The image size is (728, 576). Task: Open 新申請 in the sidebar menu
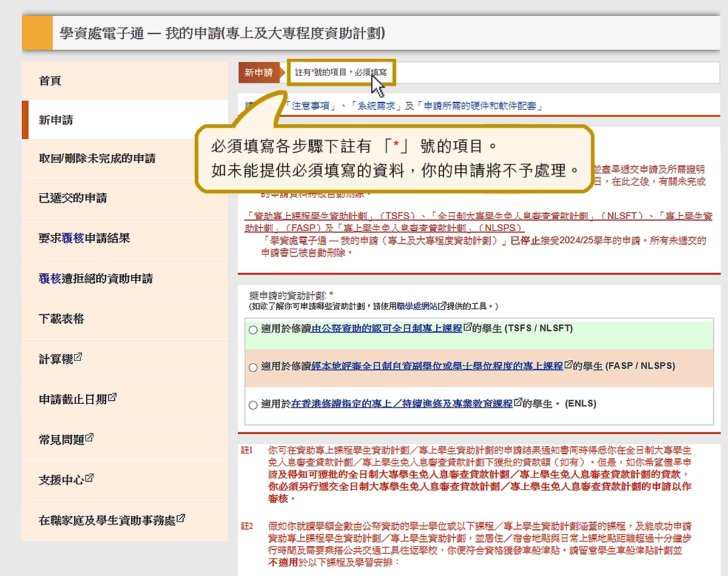pos(125,120)
